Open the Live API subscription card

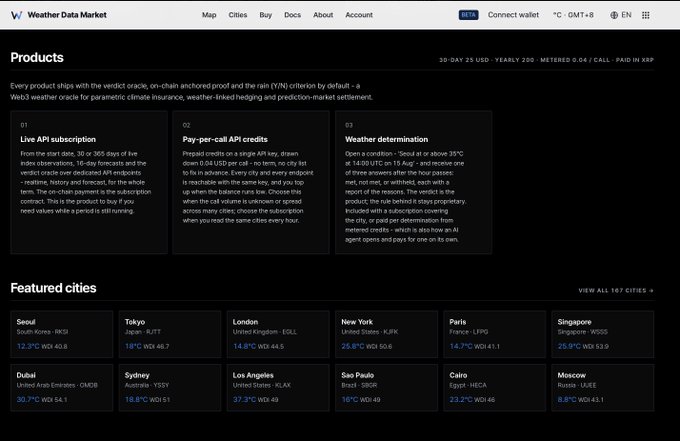click(89, 182)
